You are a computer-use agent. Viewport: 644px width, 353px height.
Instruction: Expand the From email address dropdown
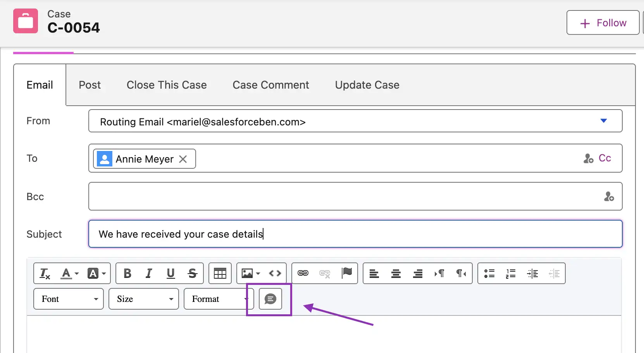tap(603, 121)
